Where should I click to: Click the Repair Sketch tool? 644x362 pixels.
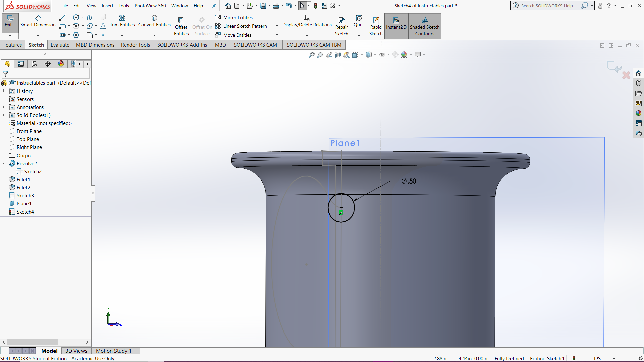click(342, 25)
